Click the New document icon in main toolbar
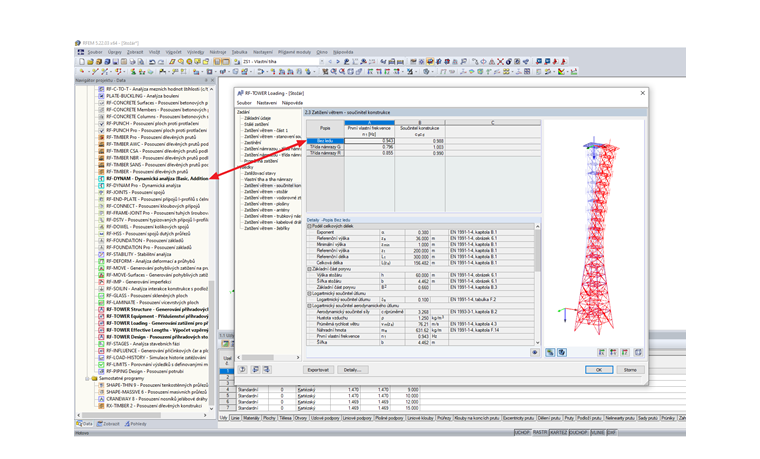Viewport: 760px width, 459px height. 82,62
